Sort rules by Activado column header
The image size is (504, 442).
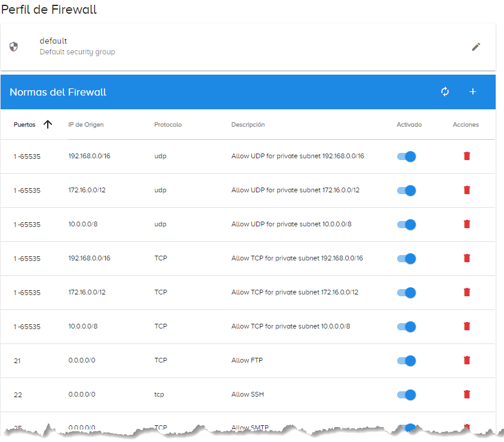[409, 125]
